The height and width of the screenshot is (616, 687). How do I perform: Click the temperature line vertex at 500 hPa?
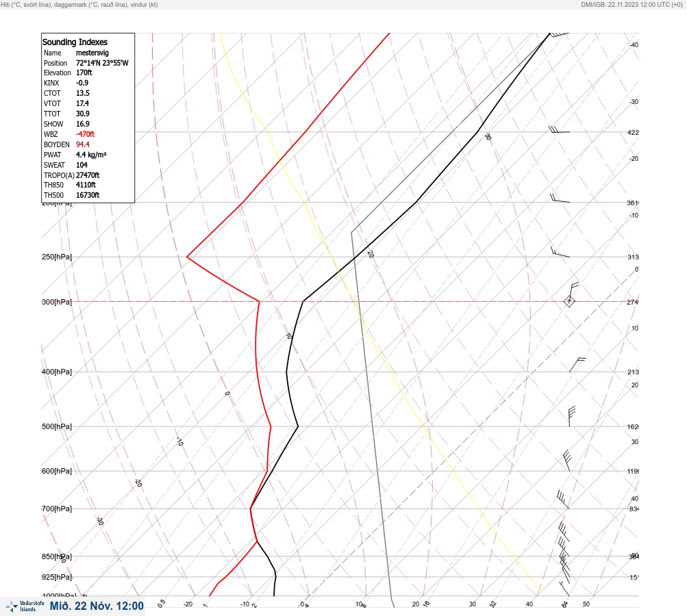point(298,426)
